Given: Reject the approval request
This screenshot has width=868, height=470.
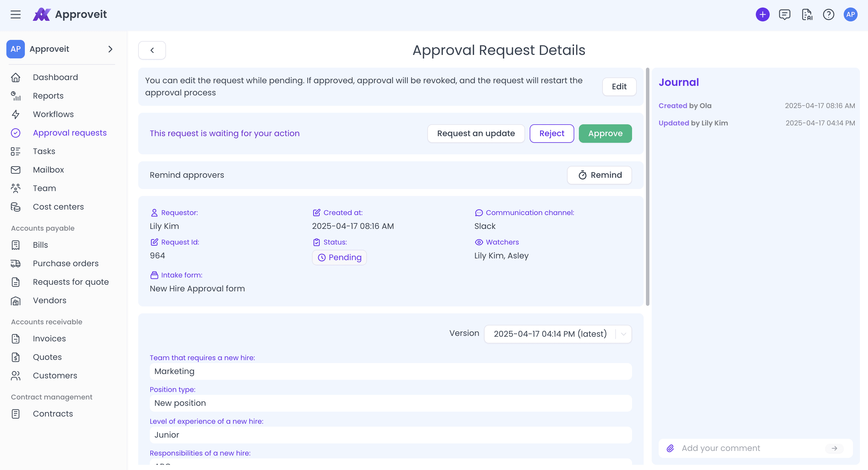Looking at the screenshot, I should tap(552, 134).
